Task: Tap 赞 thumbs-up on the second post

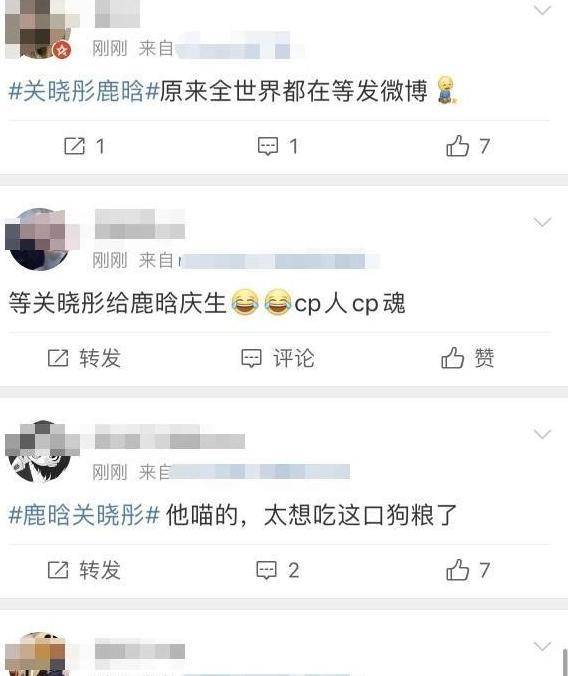Action: click(467, 358)
